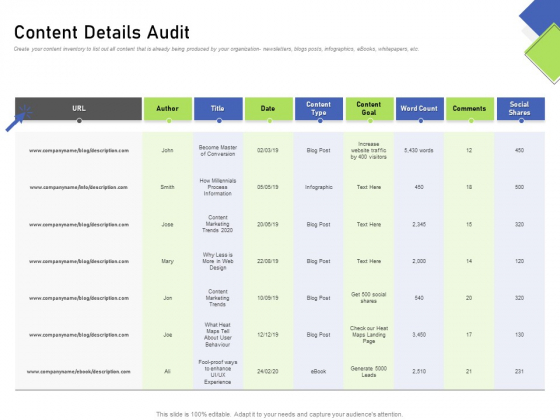Click date '02/03/19'
560x420 pixels.
[x=268, y=150]
